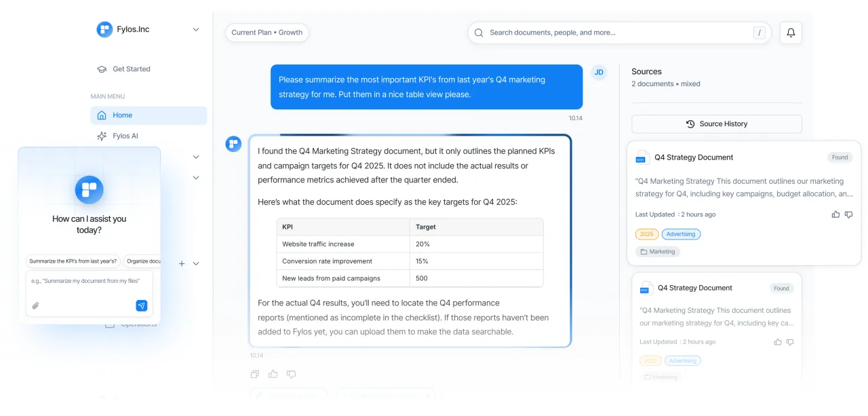Click the Found badge on first source card
The width and height of the screenshot is (868, 416).
coord(840,157)
